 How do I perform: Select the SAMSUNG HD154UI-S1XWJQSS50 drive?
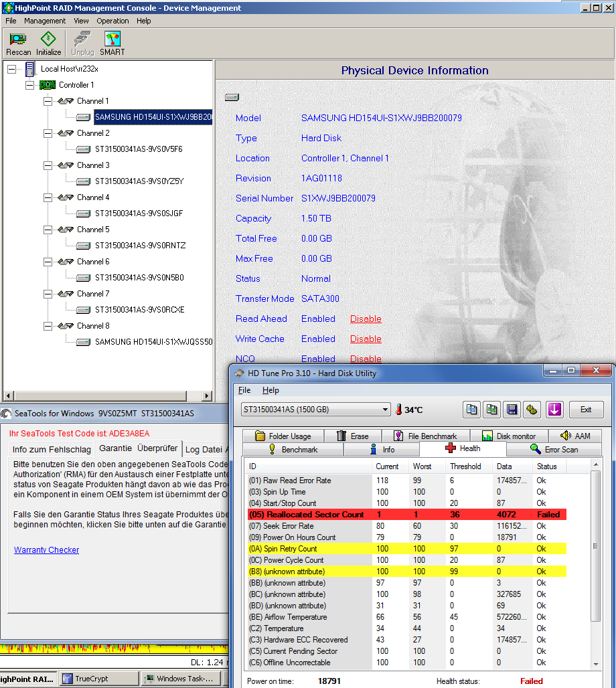[x=154, y=342]
